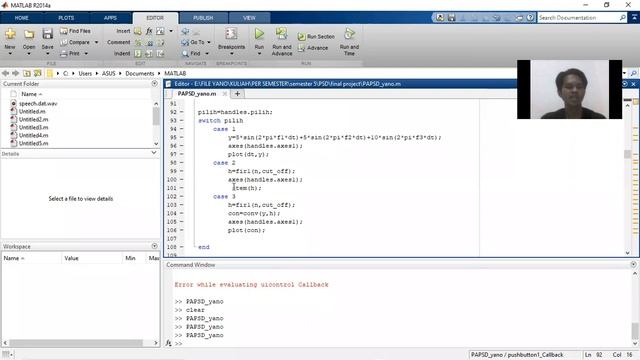This screenshot has width=640, height=360.
Task: Click the quick access save icon
Action: tap(451, 18)
